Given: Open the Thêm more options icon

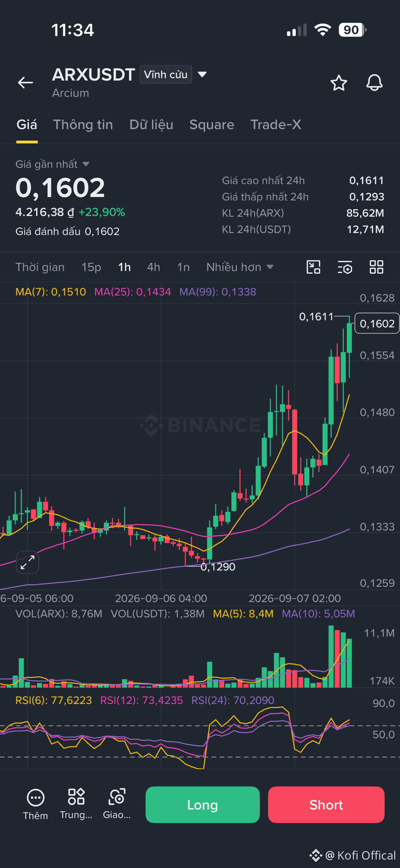Looking at the screenshot, I should coord(35,798).
